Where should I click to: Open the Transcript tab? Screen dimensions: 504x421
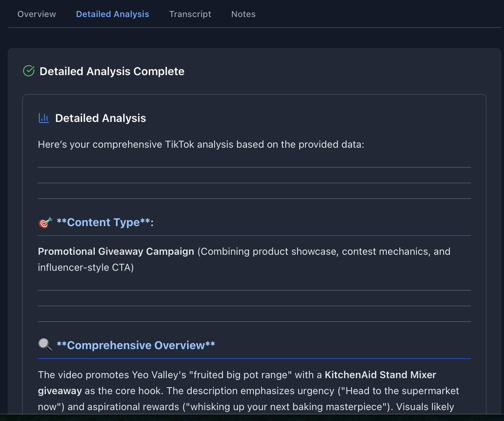pos(190,14)
